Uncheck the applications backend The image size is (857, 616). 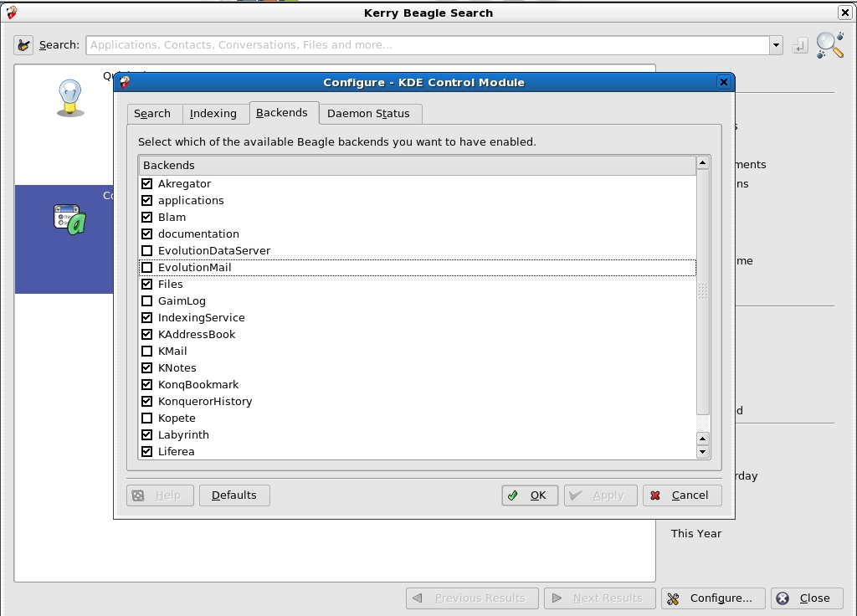click(146, 201)
